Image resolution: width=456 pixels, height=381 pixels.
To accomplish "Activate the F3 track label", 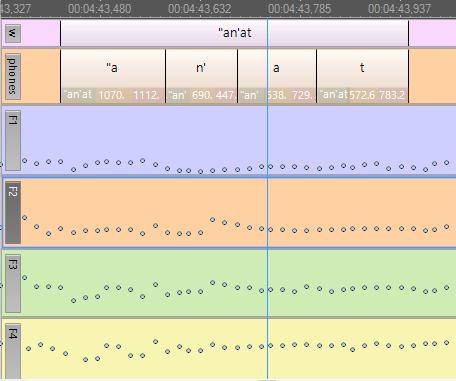I will pyautogui.click(x=13, y=283).
